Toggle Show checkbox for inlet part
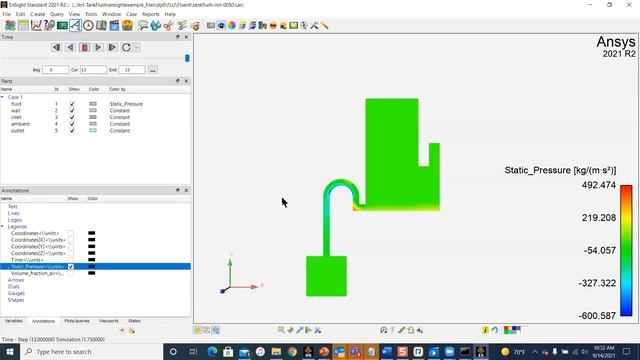The width and height of the screenshot is (640, 360). tap(72, 117)
